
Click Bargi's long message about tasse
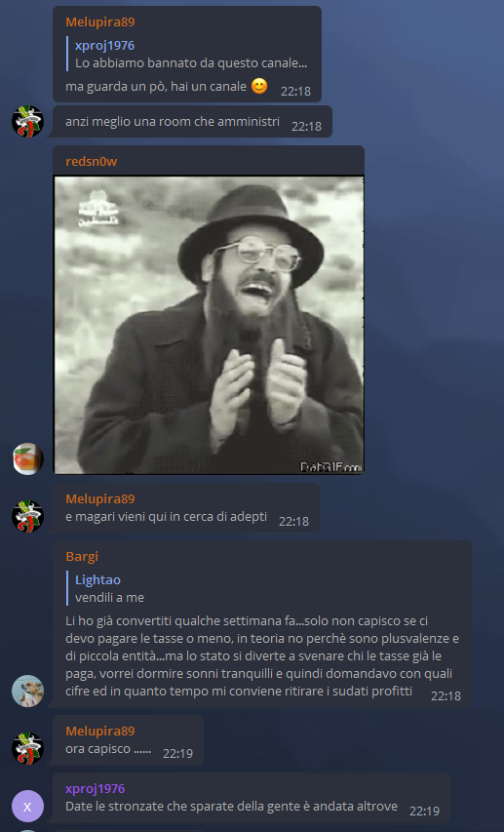click(262, 655)
